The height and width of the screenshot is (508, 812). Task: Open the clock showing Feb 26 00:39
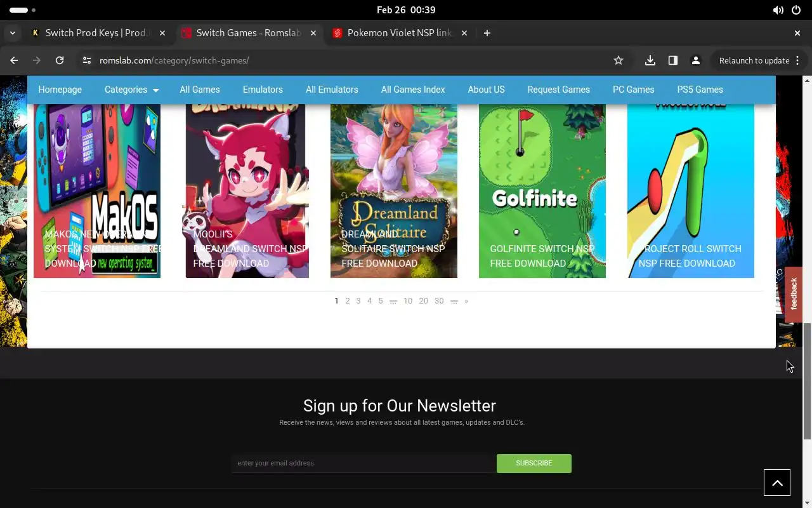point(406,10)
